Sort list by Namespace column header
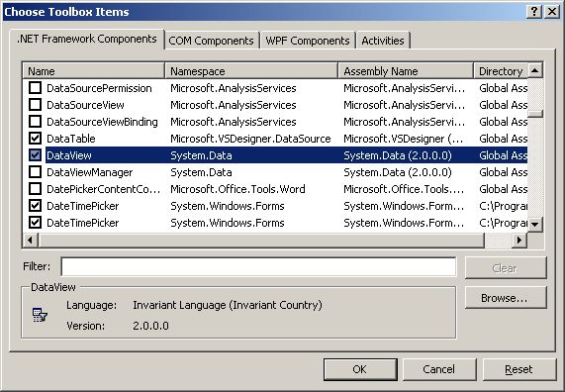Image resolution: width=565 pixels, height=392 pixels. coord(251,71)
